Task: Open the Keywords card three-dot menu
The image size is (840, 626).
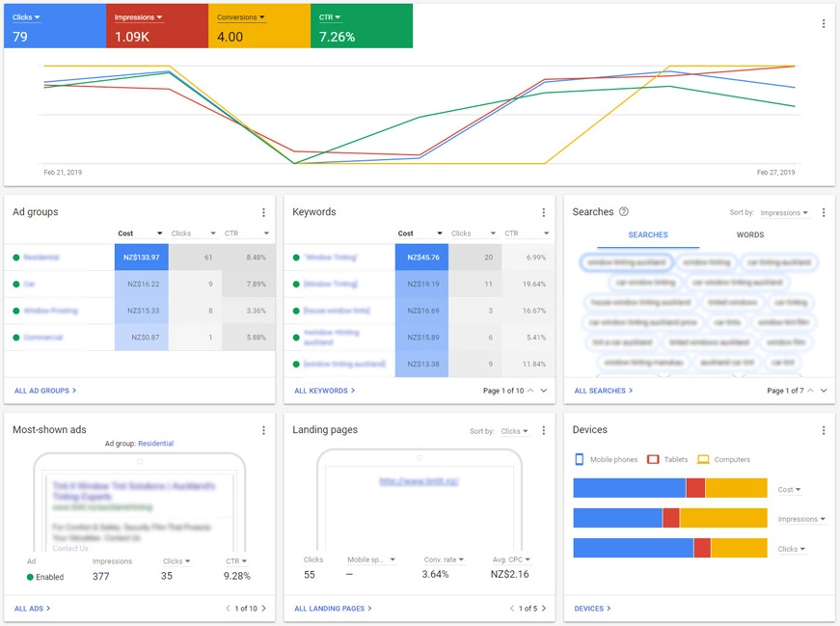Action: click(543, 213)
